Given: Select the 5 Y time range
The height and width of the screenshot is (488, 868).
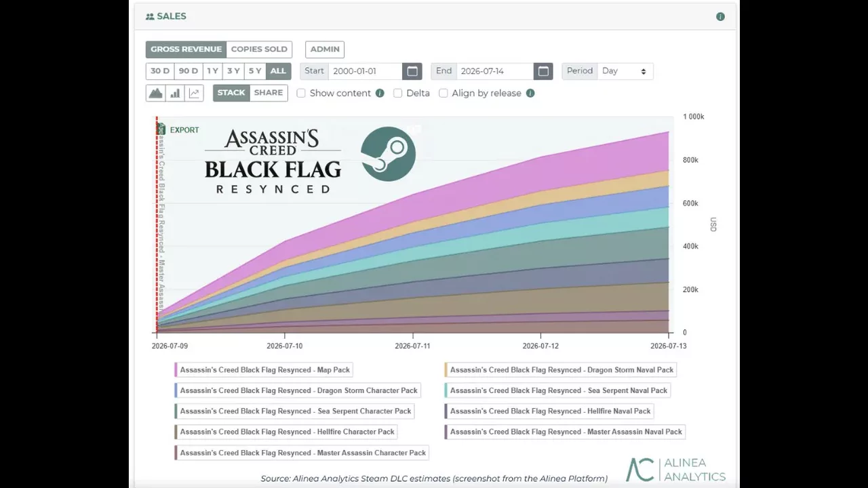Looking at the screenshot, I should [x=255, y=71].
